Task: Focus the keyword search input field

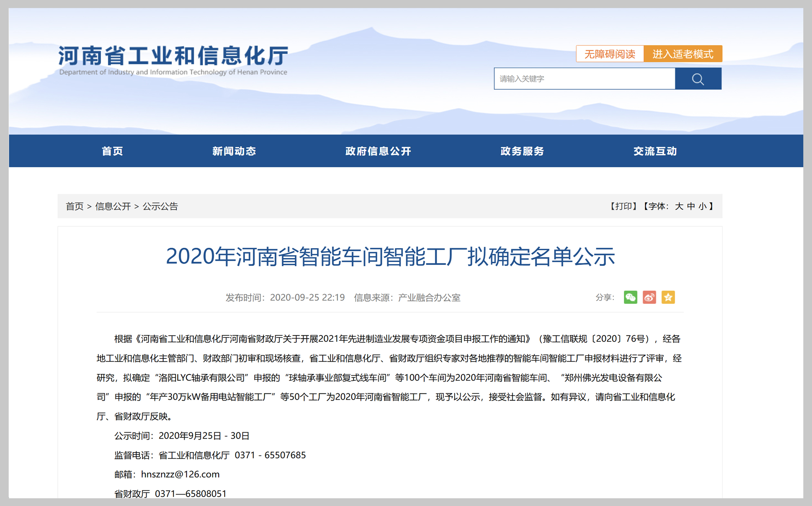Action: (x=584, y=79)
